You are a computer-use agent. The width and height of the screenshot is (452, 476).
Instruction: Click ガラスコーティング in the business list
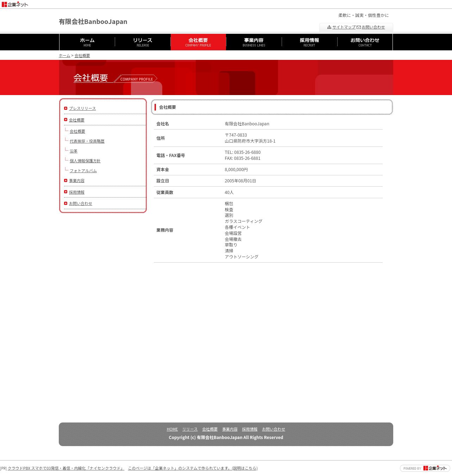(x=244, y=221)
